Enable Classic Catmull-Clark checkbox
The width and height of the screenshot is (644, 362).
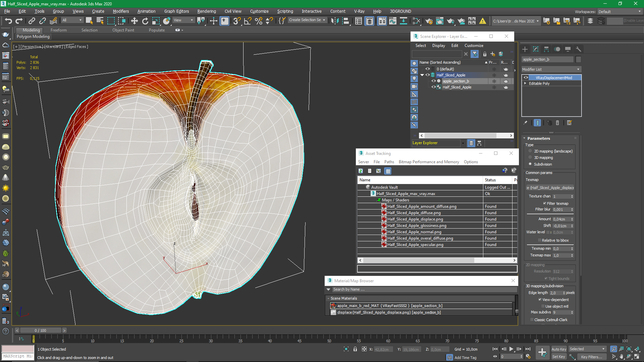pyautogui.click(x=532, y=320)
